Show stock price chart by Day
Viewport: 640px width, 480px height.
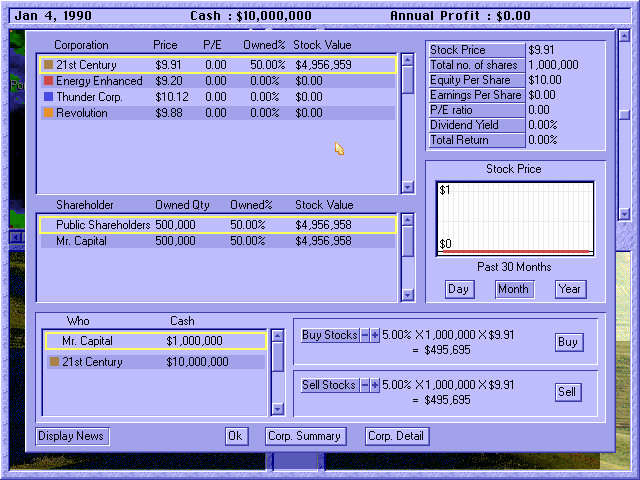click(x=459, y=289)
